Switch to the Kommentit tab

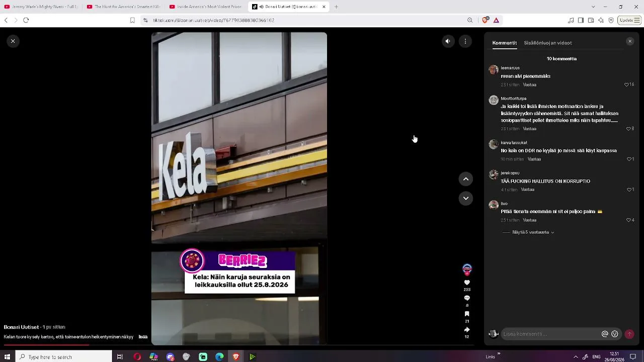point(505,43)
